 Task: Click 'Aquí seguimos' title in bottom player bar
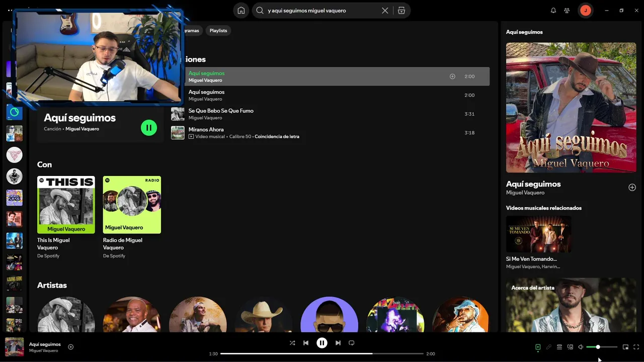click(45, 344)
